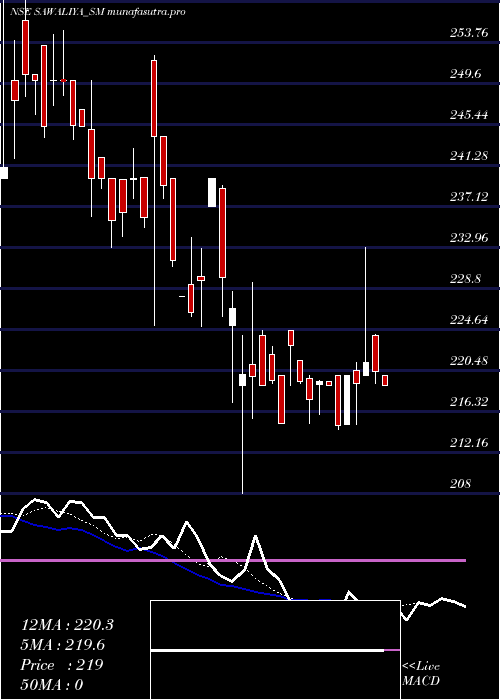Select the 237.12 price axis label
The image size is (500, 700).
469,197
